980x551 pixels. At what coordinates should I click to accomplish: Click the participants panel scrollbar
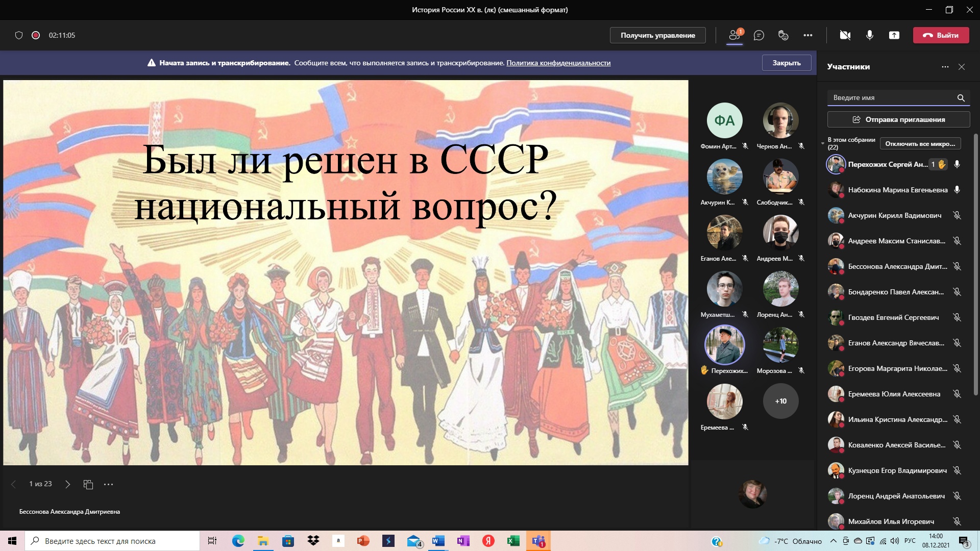(x=975, y=265)
